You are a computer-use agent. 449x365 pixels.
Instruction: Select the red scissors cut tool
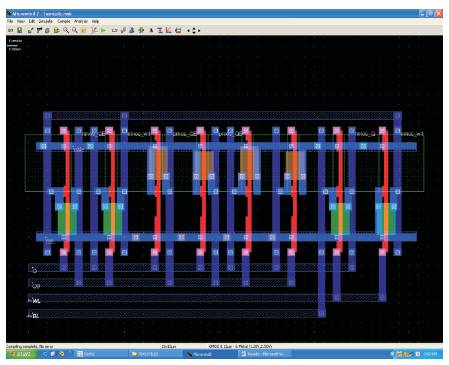tap(94, 30)
